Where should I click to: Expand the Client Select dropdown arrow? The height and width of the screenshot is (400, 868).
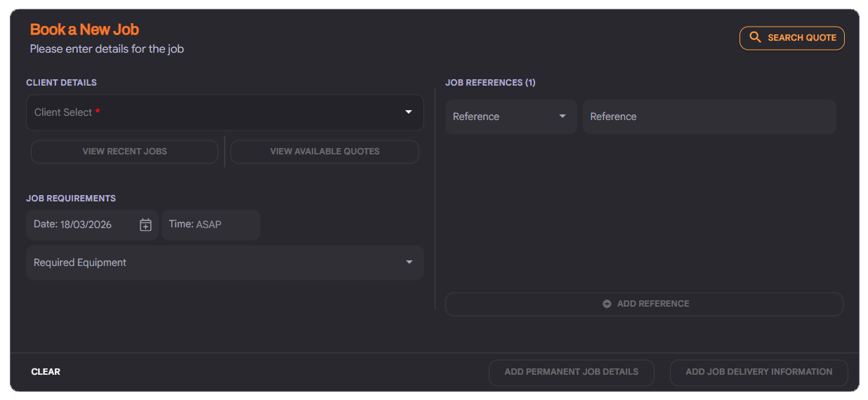coord(409,112)
